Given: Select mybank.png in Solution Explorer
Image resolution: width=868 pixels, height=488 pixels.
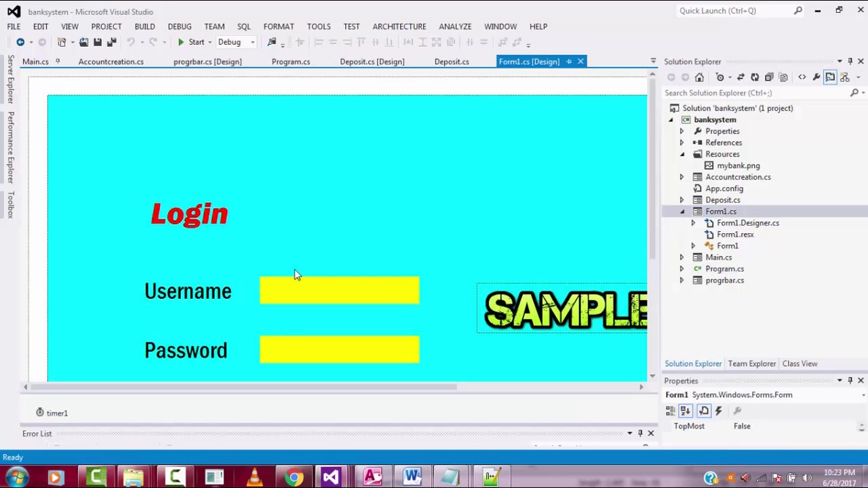Looking at the screenshot, I should pos(738,165).
